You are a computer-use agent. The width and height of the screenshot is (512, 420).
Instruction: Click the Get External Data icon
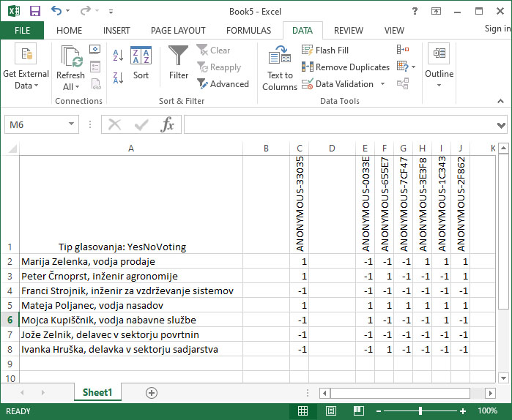(x=26, y=53)
